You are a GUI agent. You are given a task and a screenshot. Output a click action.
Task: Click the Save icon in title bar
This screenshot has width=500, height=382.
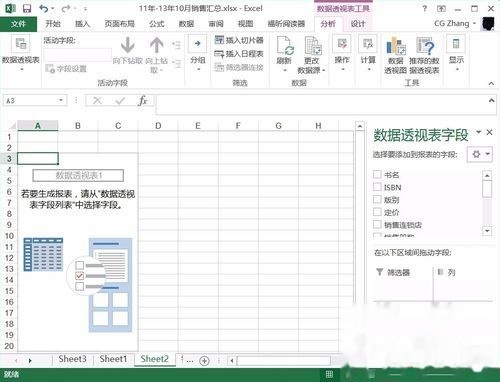(27, 8)
